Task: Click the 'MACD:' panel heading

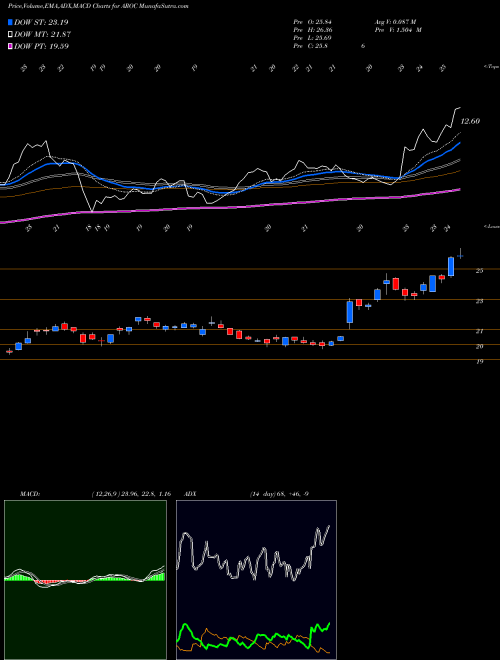Action: [x=30, y=494]
